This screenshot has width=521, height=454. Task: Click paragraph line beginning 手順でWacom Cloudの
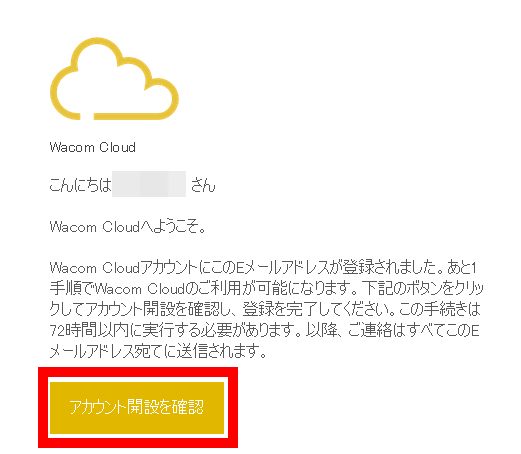pos(266,288)
